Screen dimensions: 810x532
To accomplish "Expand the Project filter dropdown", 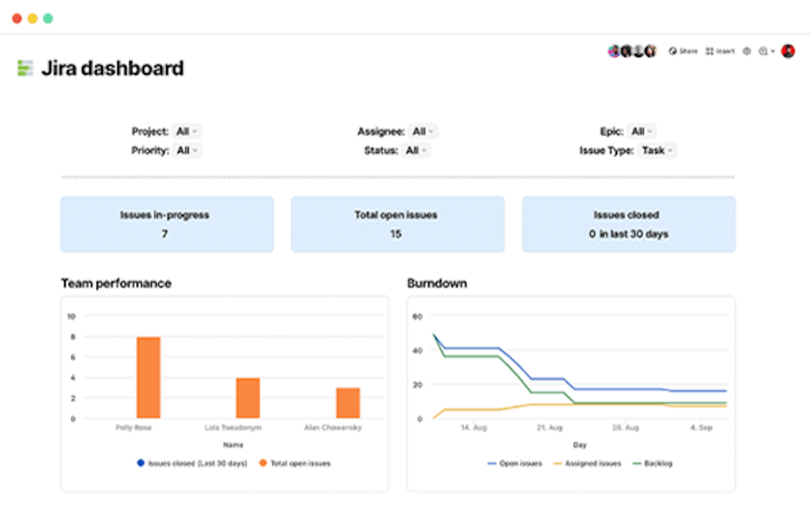I will [x=186, y=132].
